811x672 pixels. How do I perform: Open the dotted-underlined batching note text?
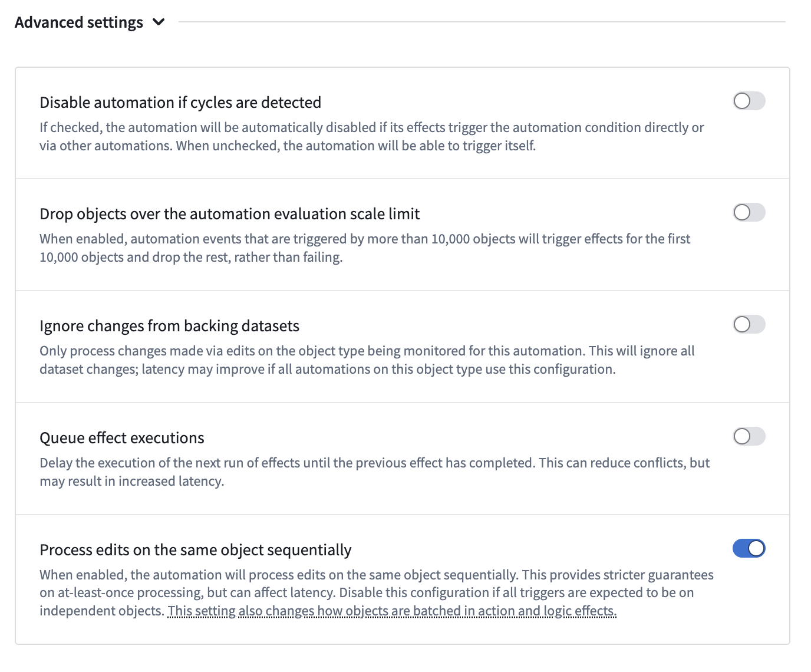click(x=392, y=611)
